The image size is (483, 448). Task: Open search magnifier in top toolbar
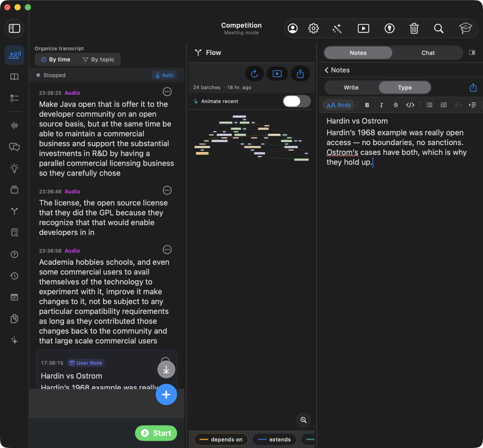coord(439,28)
